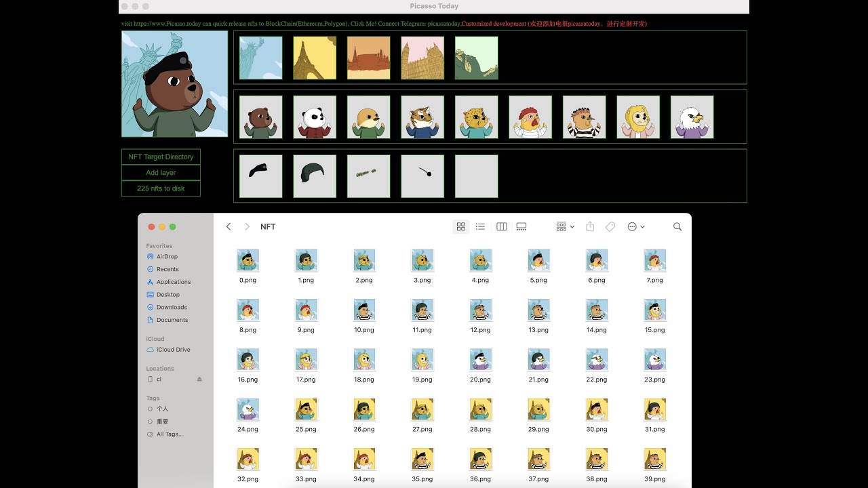Open iCloud Drive in the Finder sidebar

coord(168,350)
